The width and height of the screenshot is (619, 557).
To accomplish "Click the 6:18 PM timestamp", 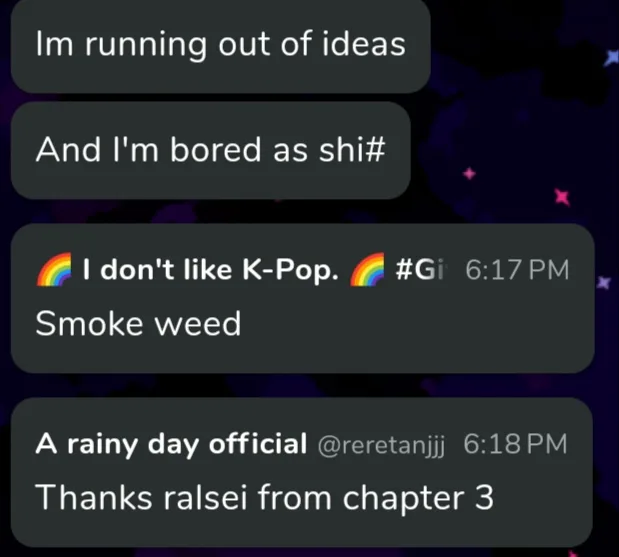I will click(x=515, y=444).
